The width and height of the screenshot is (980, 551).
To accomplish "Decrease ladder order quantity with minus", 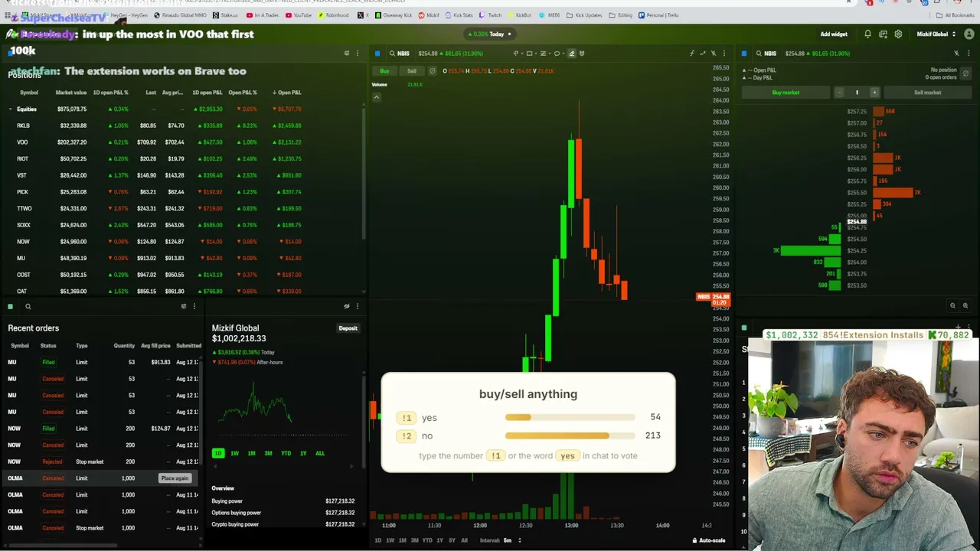I will pos(839,93).
